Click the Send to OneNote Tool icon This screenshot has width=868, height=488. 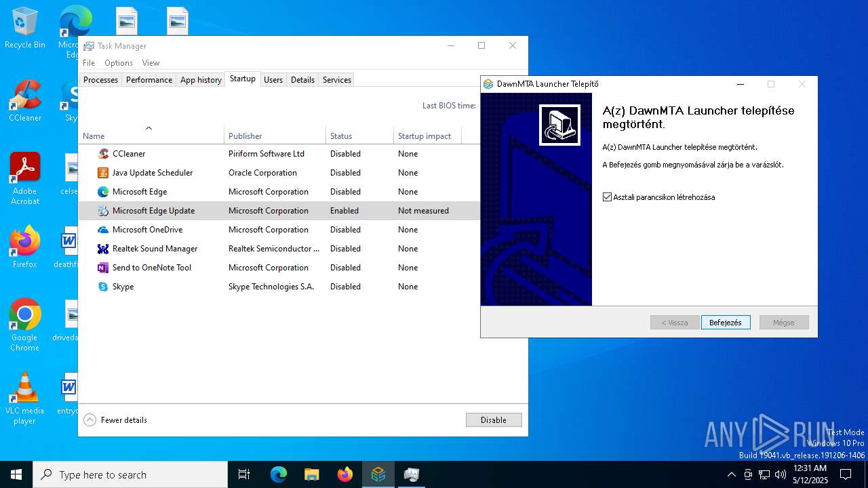point(103,268)
